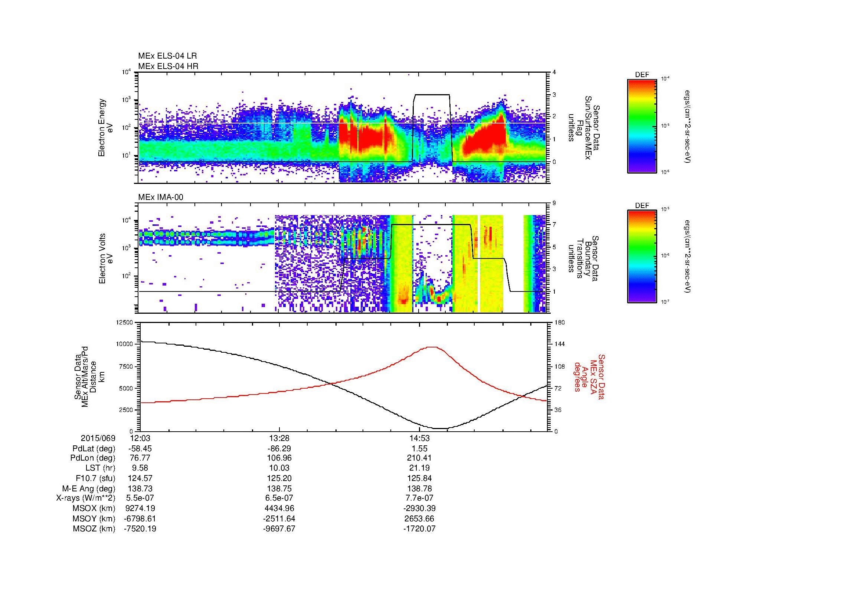Click the M-E Ang value '138.75'

tap(279, 488)
